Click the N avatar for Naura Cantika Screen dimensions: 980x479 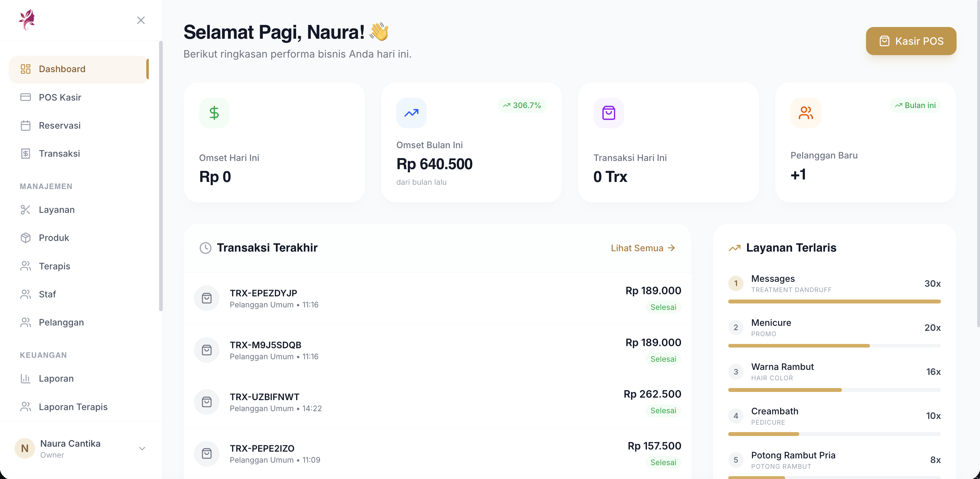coord(25,448)
